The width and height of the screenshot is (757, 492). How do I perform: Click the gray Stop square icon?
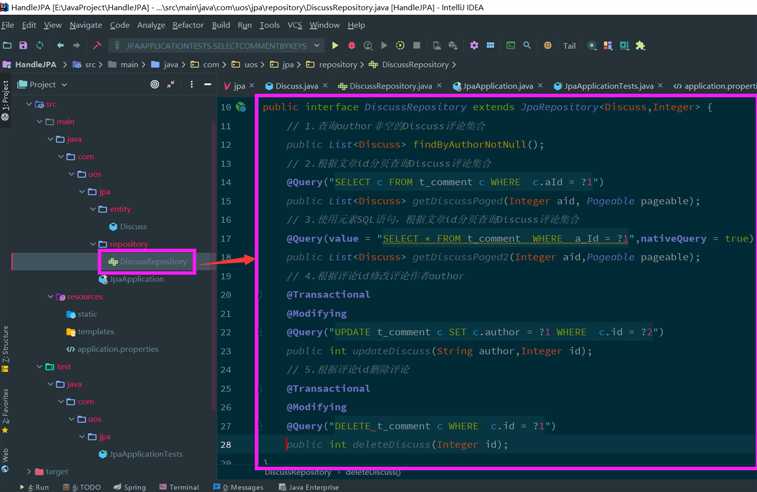pyautogui.click(x=417, y=45)
